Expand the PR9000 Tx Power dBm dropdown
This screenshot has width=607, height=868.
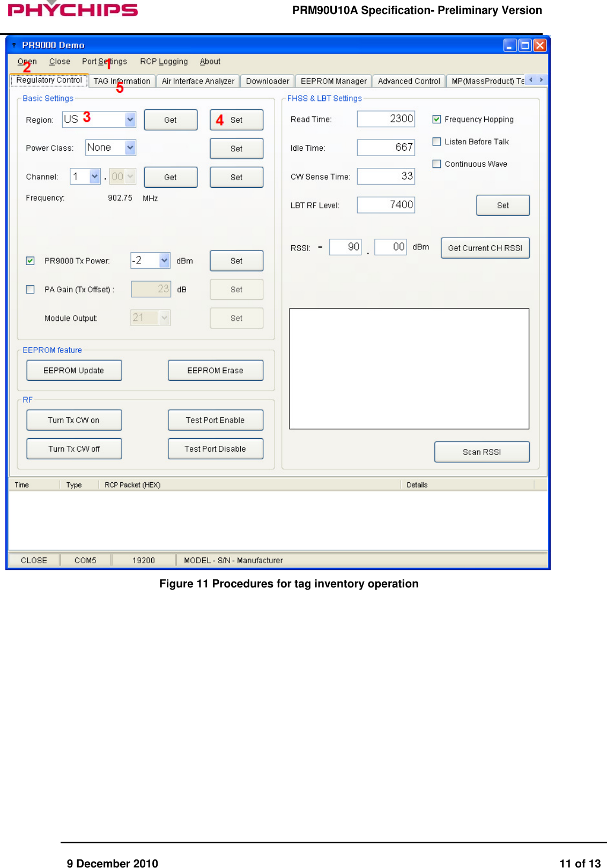tap(165, 261)
